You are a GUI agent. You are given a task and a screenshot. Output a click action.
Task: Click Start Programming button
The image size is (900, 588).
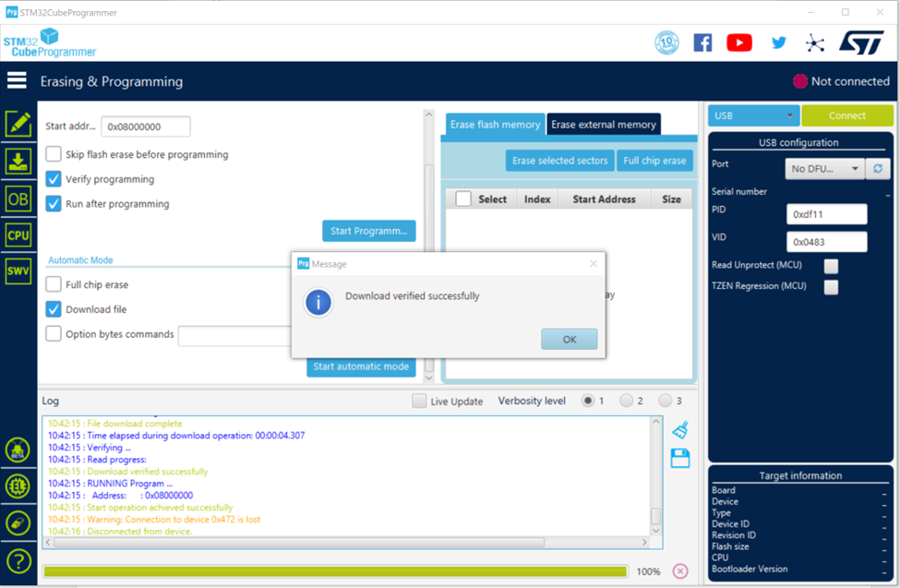pos(368,231)
